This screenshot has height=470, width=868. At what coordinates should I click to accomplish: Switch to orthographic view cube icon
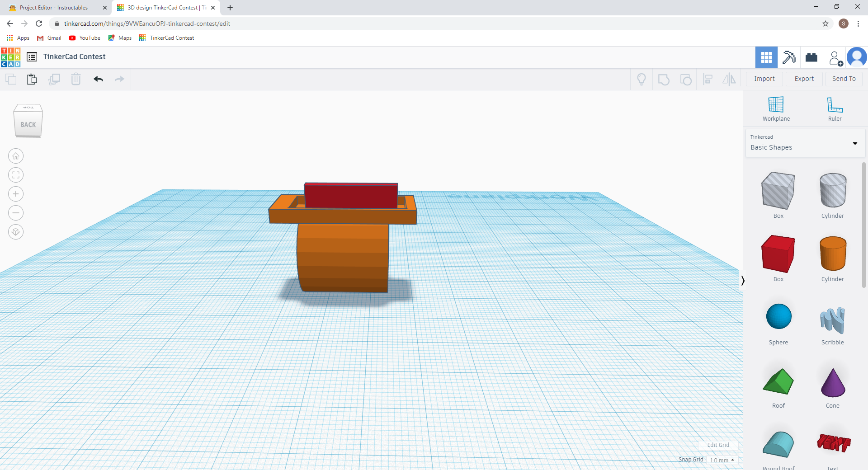(x=16, y=232)
